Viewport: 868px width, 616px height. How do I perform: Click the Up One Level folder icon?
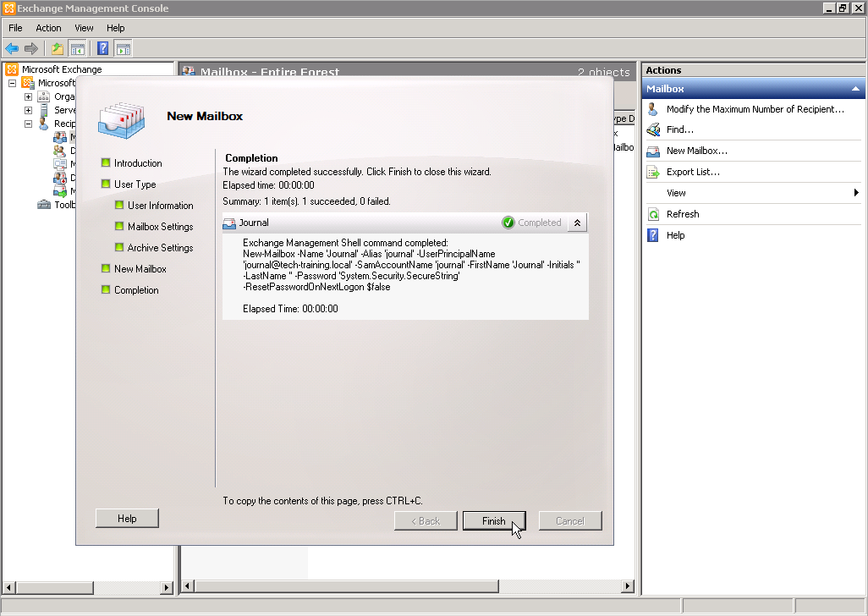coord(57,48)
